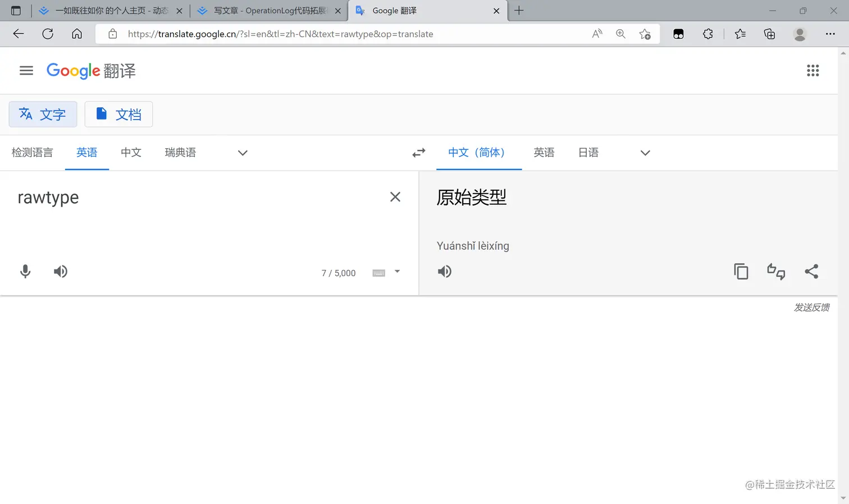This screenshot has width=849, height=504.
Task: Listen to the source text pronunciation
Action: click(61, 272)
